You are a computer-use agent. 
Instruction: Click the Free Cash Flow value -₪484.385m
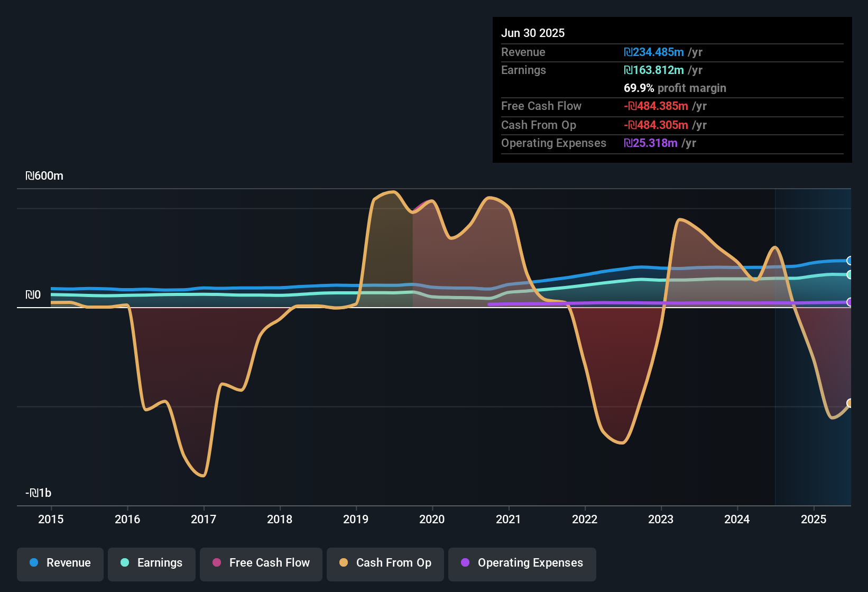click(657, 106)
